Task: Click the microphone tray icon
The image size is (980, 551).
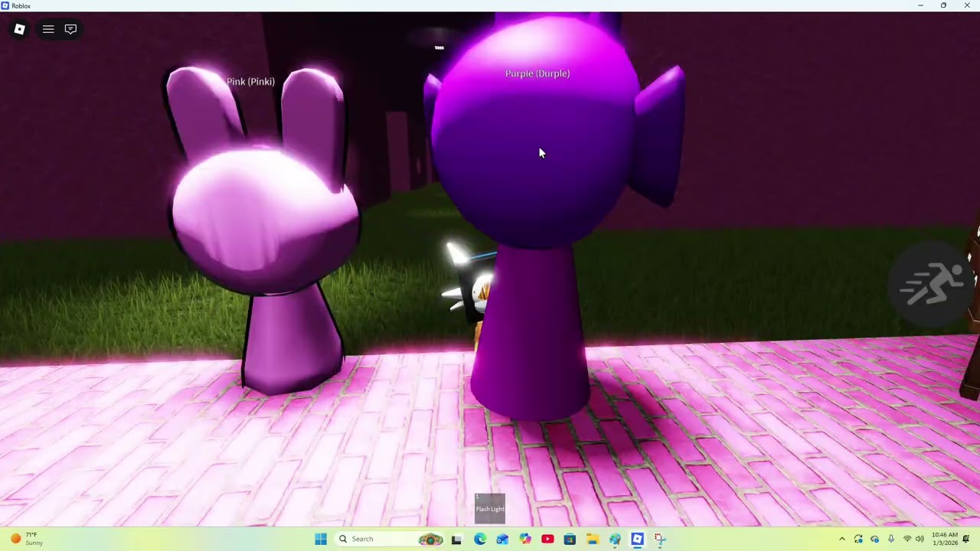Action: [x=890, y=539]
